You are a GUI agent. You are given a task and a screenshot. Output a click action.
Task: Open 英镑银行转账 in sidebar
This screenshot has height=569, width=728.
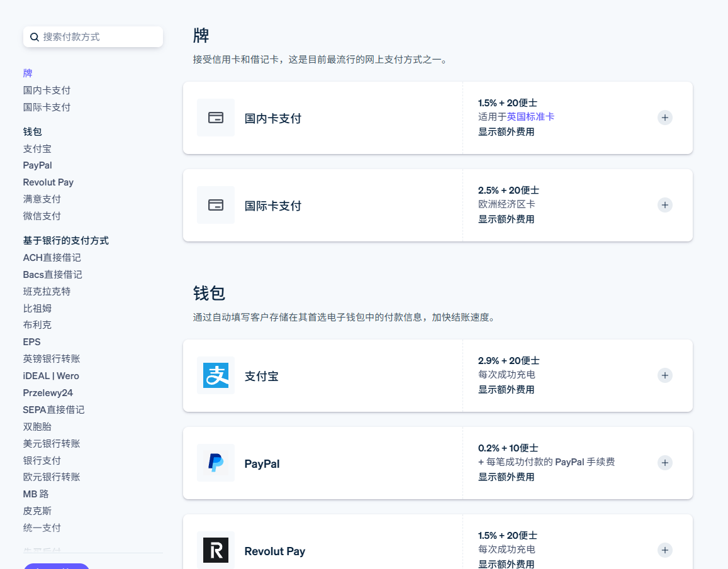pos(52,359)
